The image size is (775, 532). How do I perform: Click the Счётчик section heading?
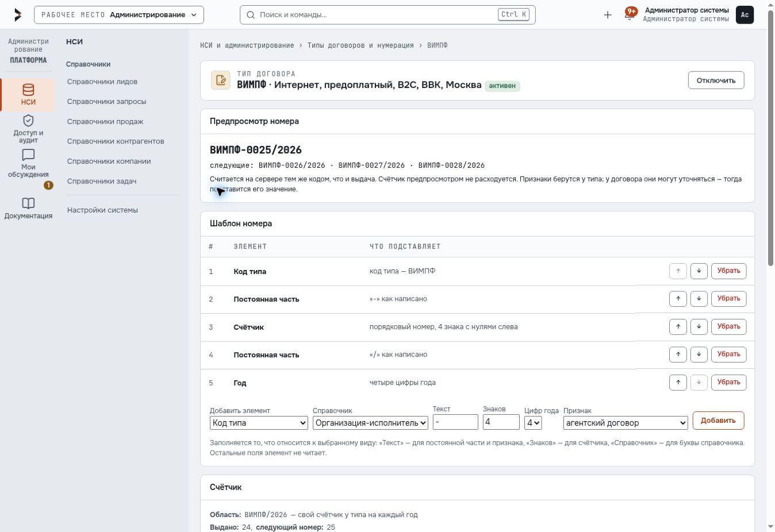225,487
